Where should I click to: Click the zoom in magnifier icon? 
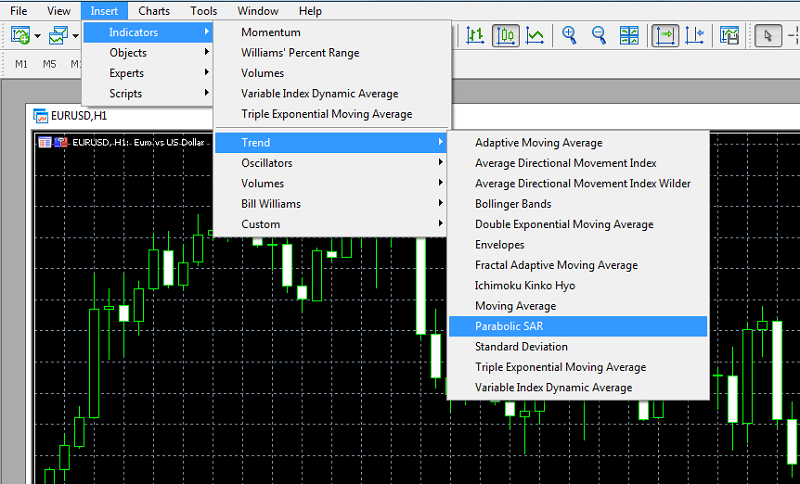[570, 36]
